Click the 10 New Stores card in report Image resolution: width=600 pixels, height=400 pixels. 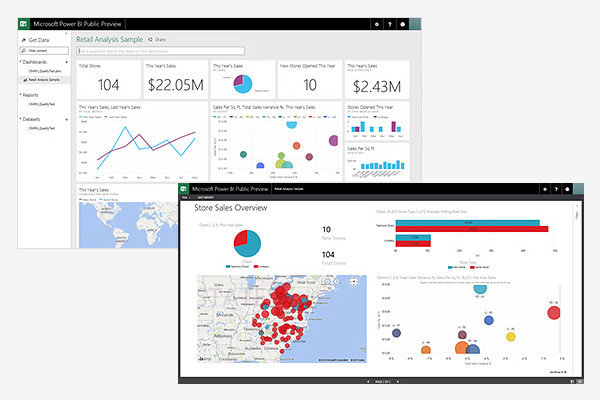tap(333, 233)
